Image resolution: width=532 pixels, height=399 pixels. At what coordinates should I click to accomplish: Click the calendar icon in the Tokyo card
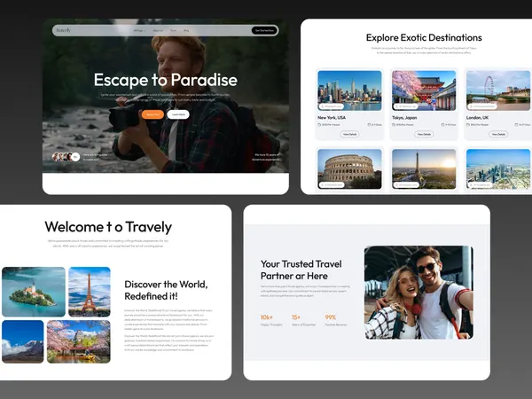442,125
